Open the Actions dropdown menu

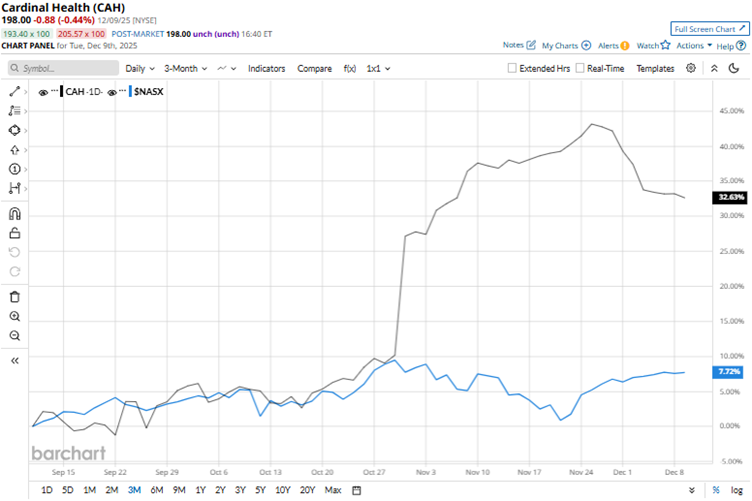click(x=694, y=46)
